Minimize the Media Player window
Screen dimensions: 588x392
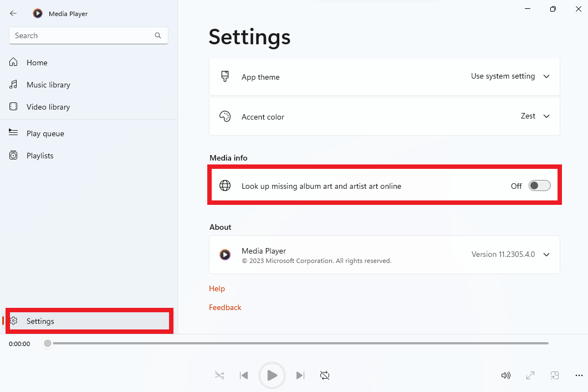pyautogui.click(x=528, y=9)
